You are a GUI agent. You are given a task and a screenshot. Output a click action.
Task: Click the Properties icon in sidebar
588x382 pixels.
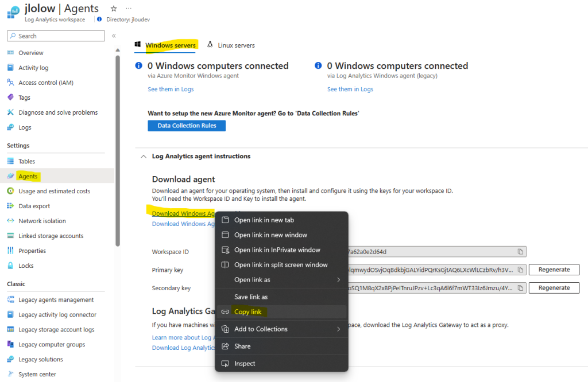10,251
